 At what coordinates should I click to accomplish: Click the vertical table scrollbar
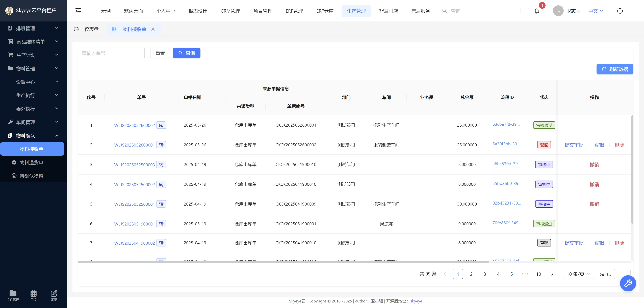coord(632,169)
